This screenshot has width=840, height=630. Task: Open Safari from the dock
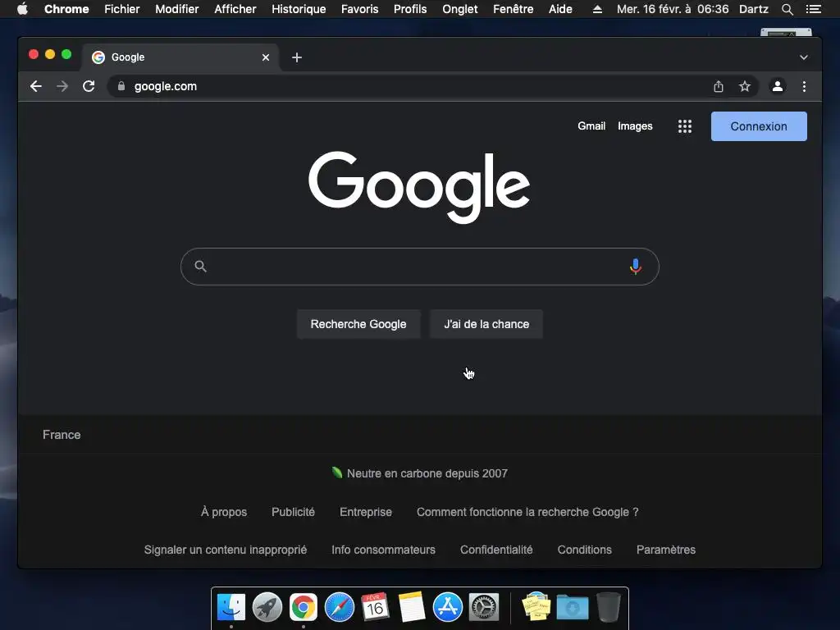tap(340, 607)
